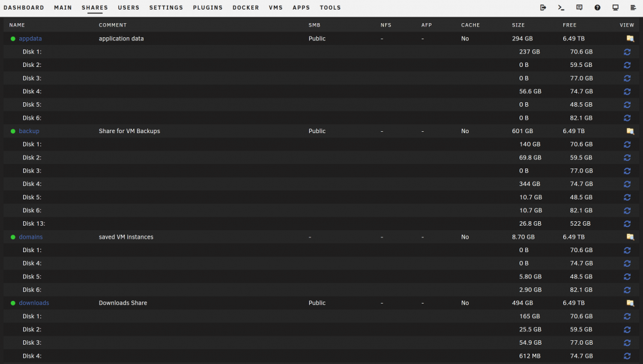Open the downloads share link

[x=34, y=303]
